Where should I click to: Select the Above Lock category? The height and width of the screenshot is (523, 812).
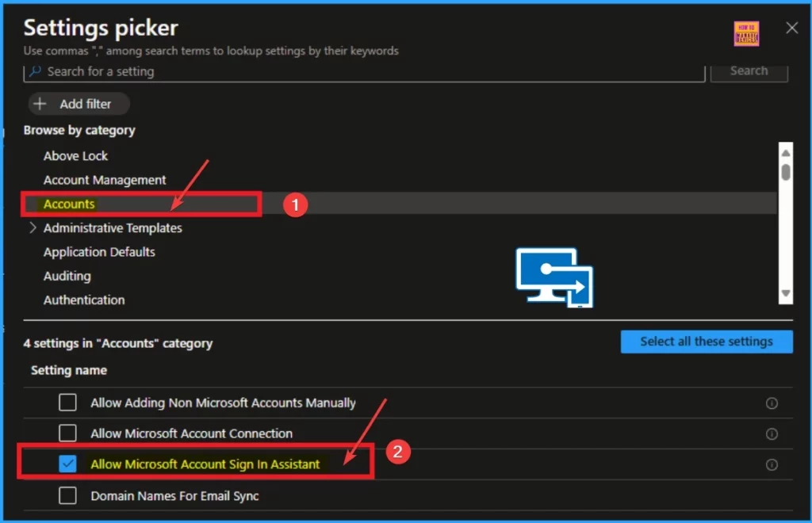(75, 155)
